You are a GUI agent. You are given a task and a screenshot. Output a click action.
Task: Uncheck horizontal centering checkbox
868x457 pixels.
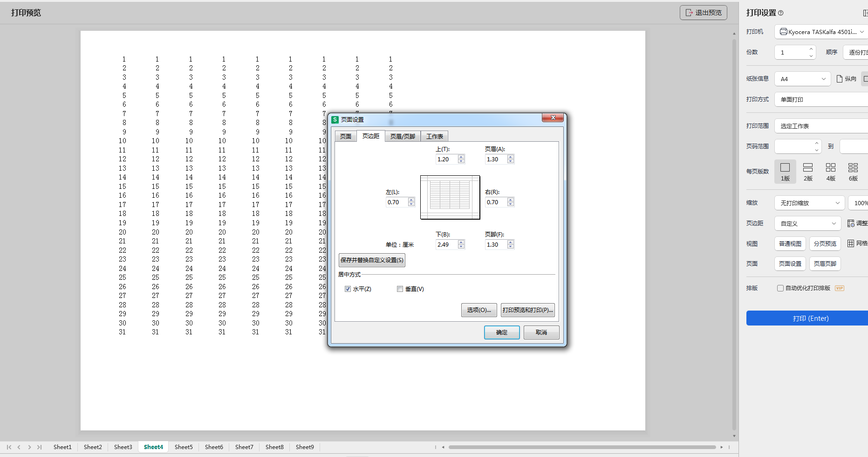coord(348,289)
